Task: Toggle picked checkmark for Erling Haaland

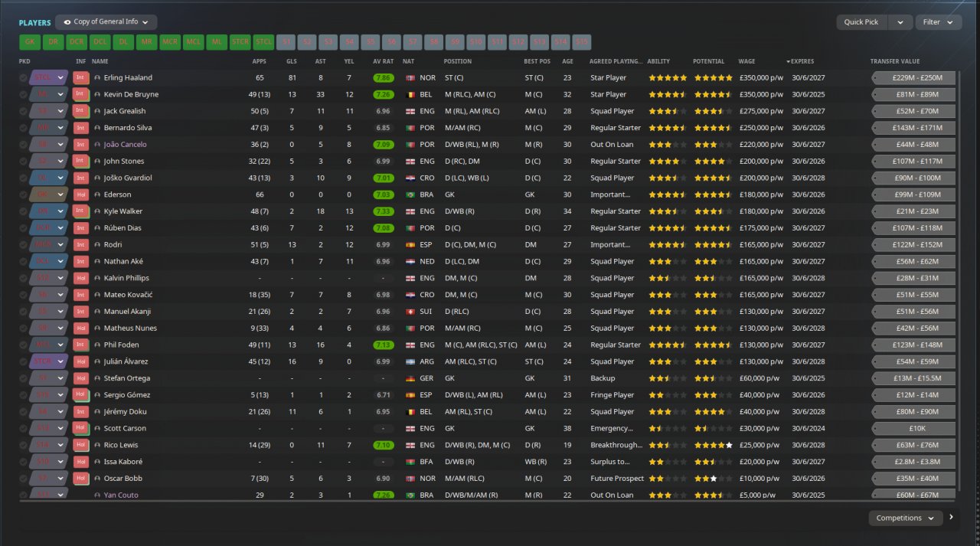Action: click(23, 77)
